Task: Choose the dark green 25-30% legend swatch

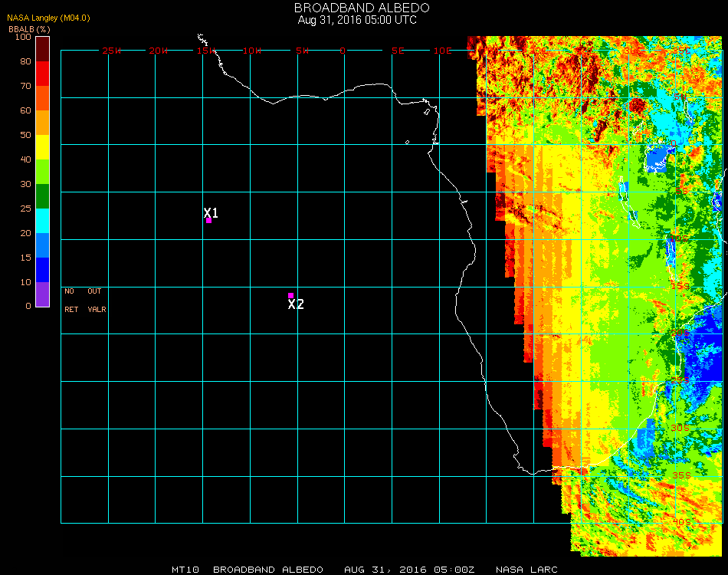Action: (x=43, y=196)
